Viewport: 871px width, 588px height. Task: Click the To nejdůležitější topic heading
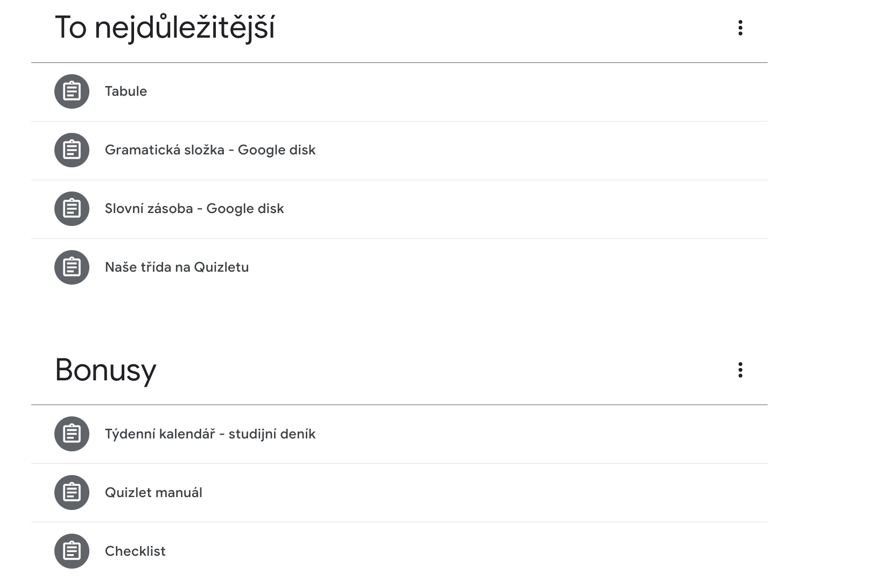(165, 28)
